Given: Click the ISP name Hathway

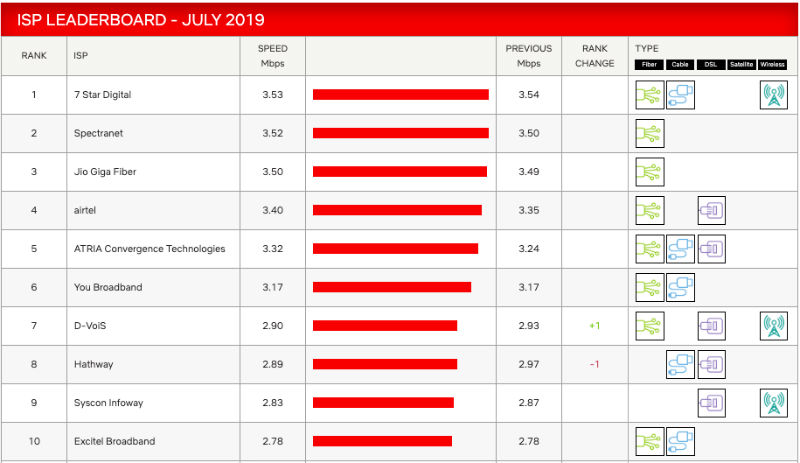Looking at the screenshot, I should [93, 364].
